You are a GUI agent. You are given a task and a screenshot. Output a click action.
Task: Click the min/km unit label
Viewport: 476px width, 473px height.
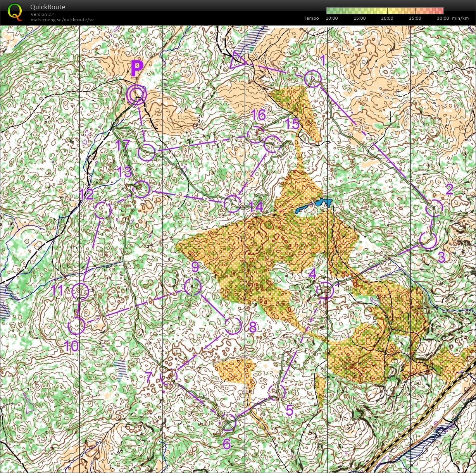click(460, 18)
